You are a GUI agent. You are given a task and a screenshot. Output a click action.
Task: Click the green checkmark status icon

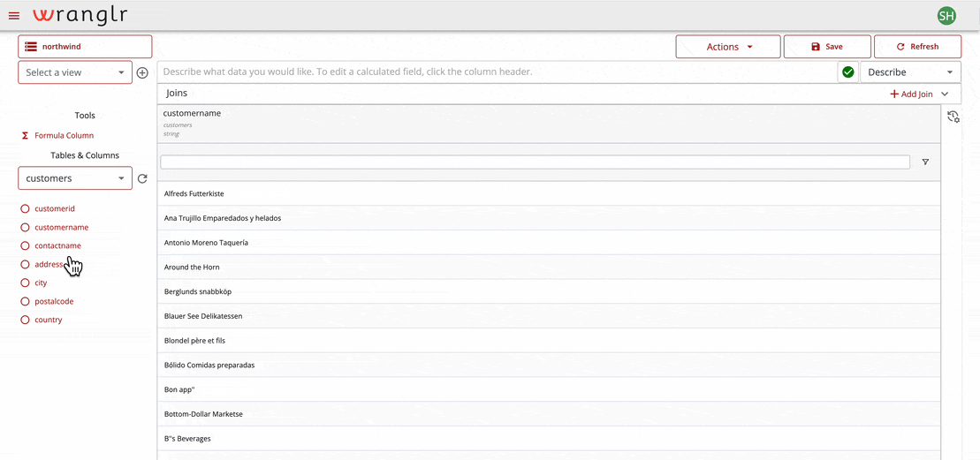click(x=847, y=72)
